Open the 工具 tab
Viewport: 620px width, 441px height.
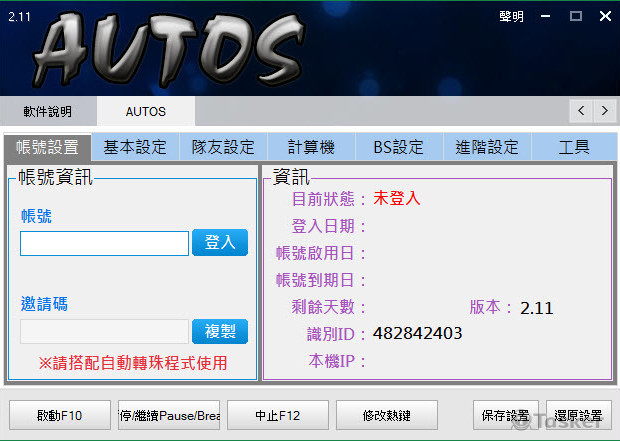[574, 147]
